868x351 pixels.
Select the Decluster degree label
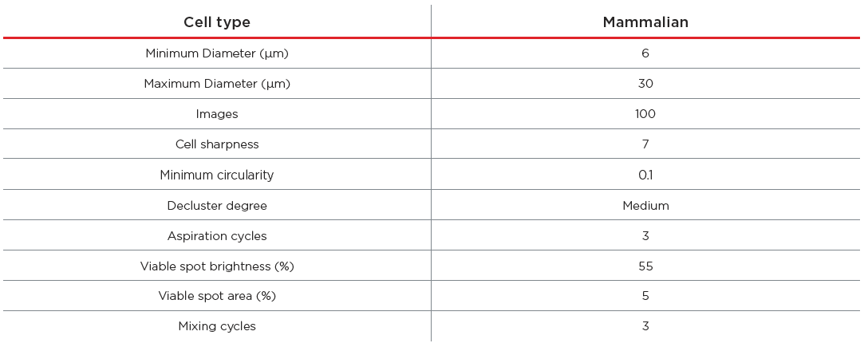click(x=217, y=206)
